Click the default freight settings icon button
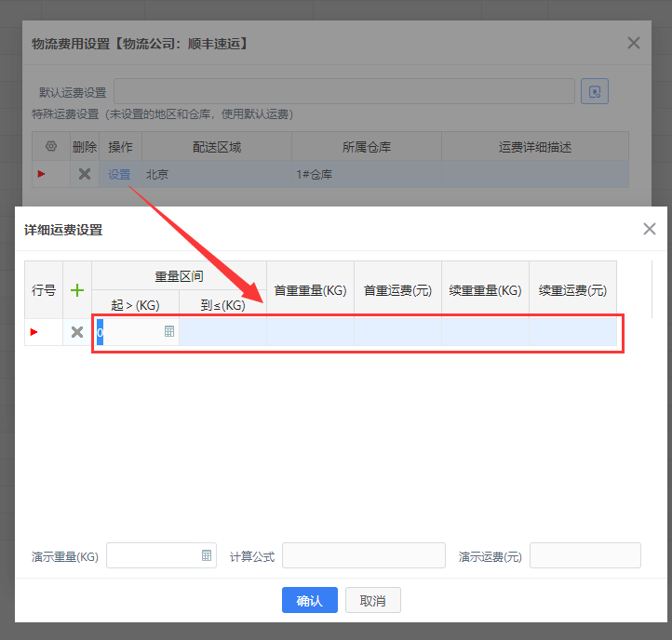The image size is (672, 640). pos(595,91)
